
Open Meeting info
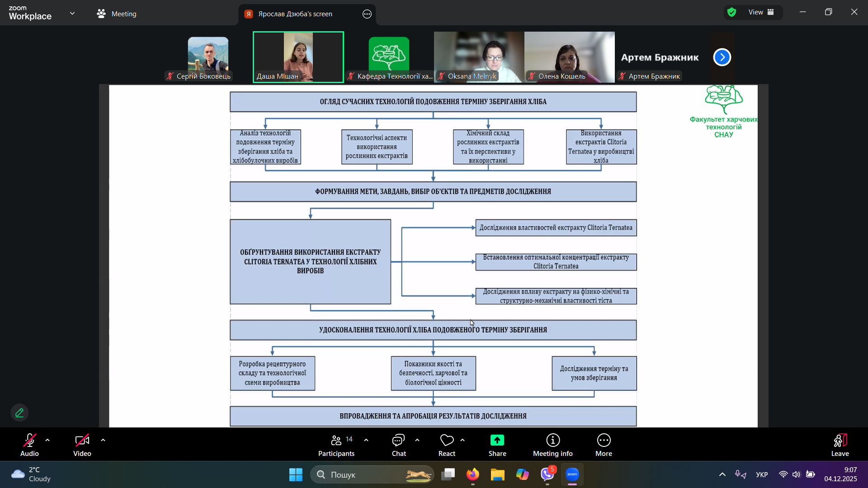pyautogui.click(x=552, y=445)
